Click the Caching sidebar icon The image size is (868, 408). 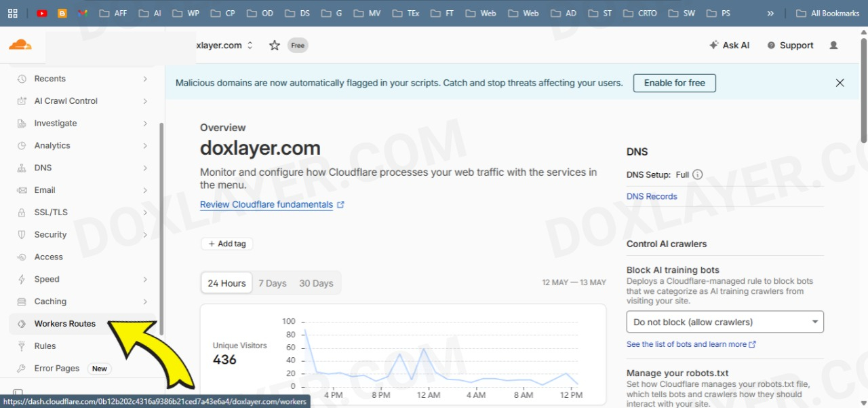[x=22, y=301]
